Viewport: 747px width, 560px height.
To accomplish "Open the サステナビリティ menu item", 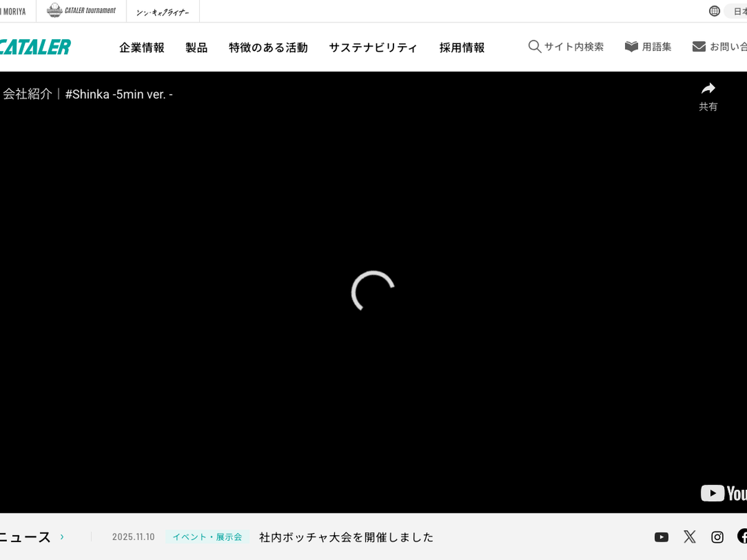I will coord(373,48).
